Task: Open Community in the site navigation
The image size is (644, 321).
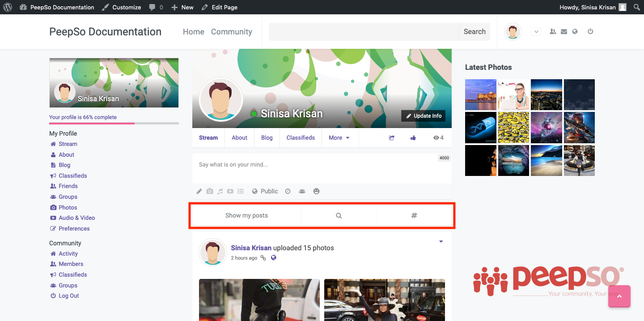Action: [232, 32]
